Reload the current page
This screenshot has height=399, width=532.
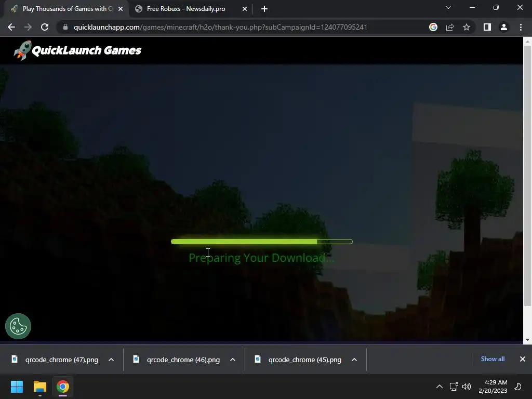point(45,27)
